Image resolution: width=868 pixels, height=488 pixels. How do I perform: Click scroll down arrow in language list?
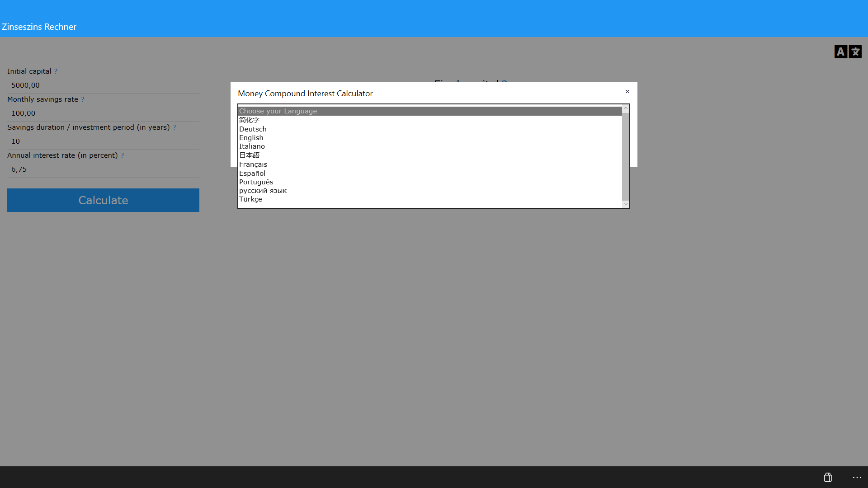point(625,204)
